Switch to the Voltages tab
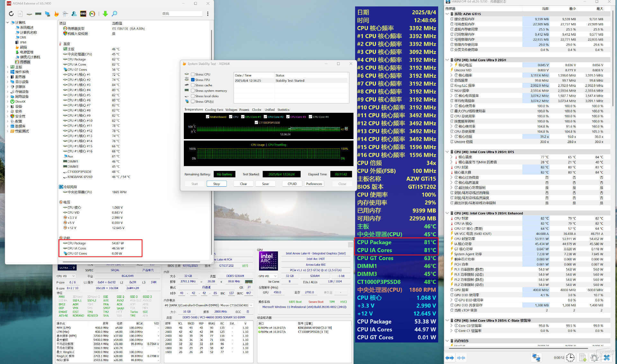 (x=231, y=110)
